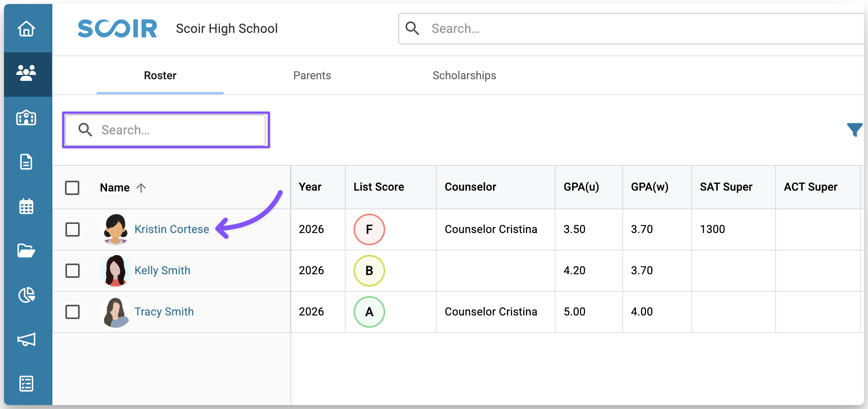The width and height of the screenshot is (868, 409).
Task: Switch to the Scholarships tab
Action: (x=464, y=75)
